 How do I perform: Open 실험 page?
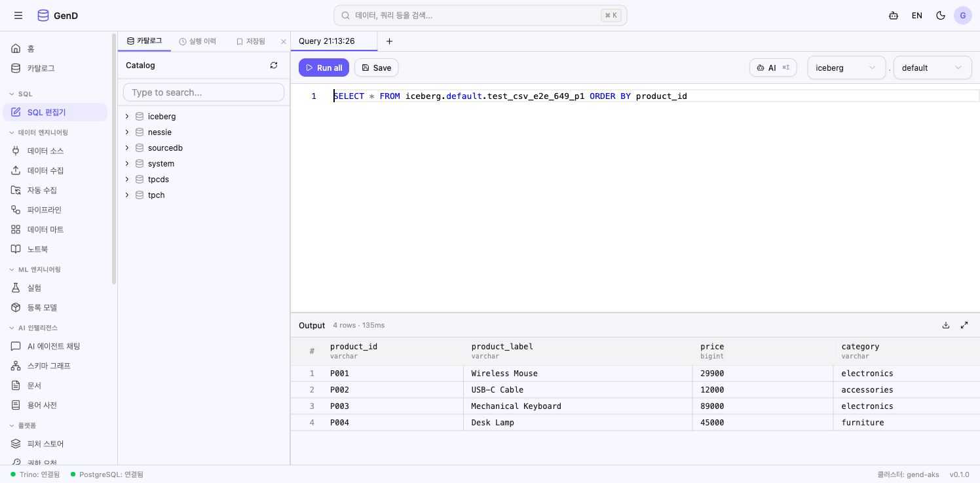(55, 288)
